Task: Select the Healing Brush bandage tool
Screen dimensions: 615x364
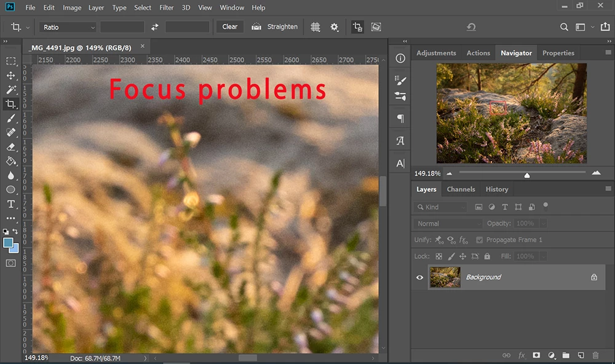Action: pyautogui.click(x=11, y=132)
